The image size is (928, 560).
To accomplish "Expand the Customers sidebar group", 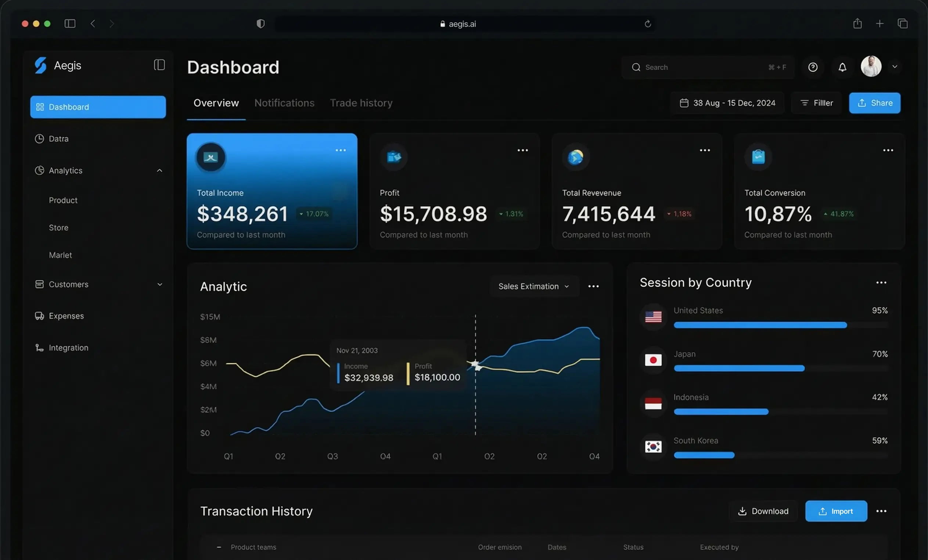I will (160, 284).
